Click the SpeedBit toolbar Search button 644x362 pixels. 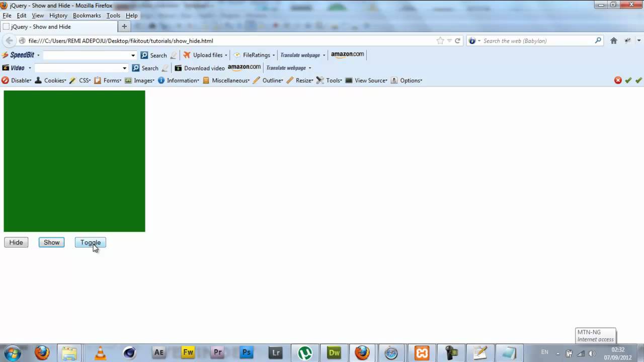click(154, 55)
